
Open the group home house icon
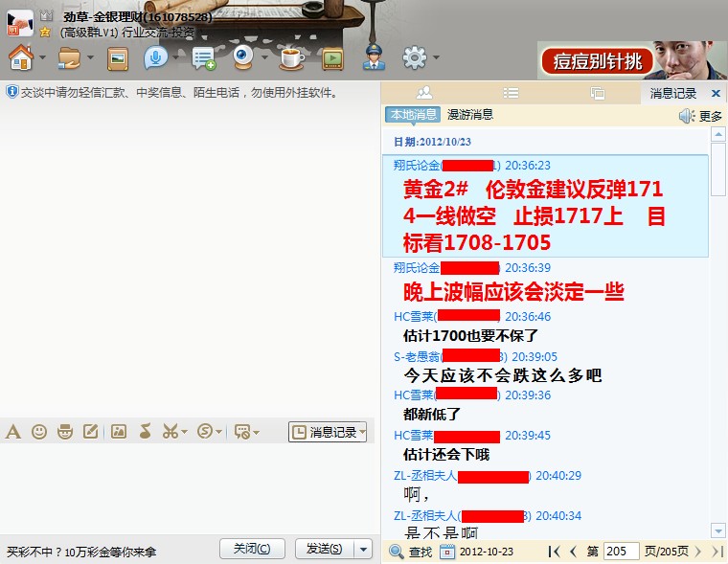pos(21,58)
